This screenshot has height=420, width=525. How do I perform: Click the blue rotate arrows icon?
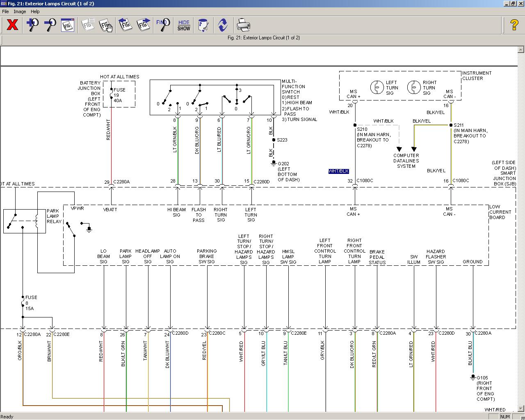[223, 25]
